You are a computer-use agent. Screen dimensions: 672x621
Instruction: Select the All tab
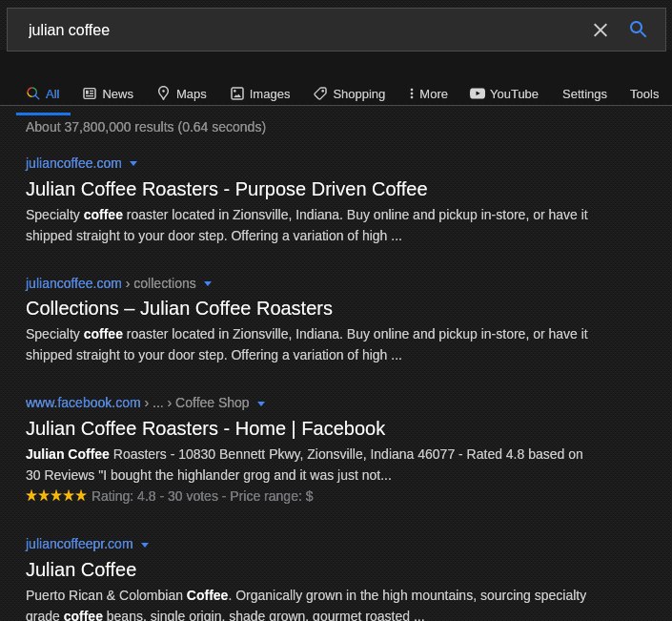point(43,93)
